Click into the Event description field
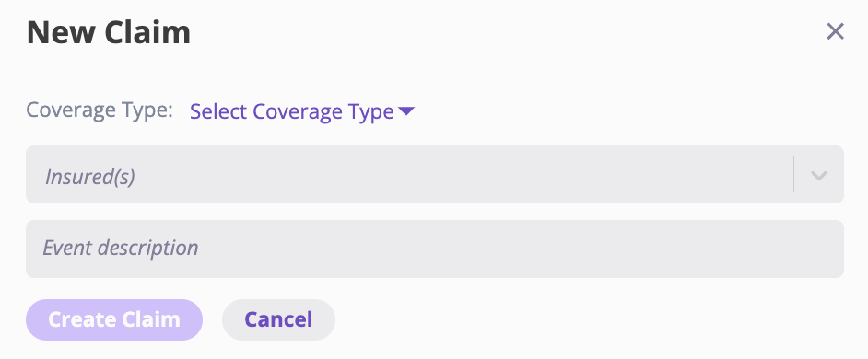The image size is (868, 359). 435,249
